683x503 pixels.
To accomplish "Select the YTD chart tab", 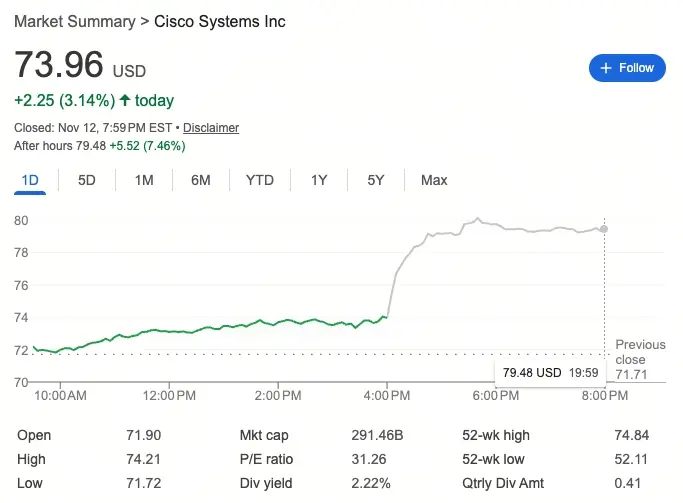I will coord(260,180).
